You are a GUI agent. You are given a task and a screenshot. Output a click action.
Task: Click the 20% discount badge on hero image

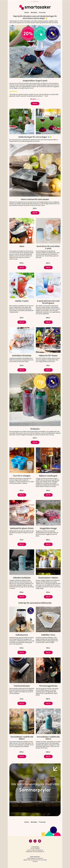point(28,33)
